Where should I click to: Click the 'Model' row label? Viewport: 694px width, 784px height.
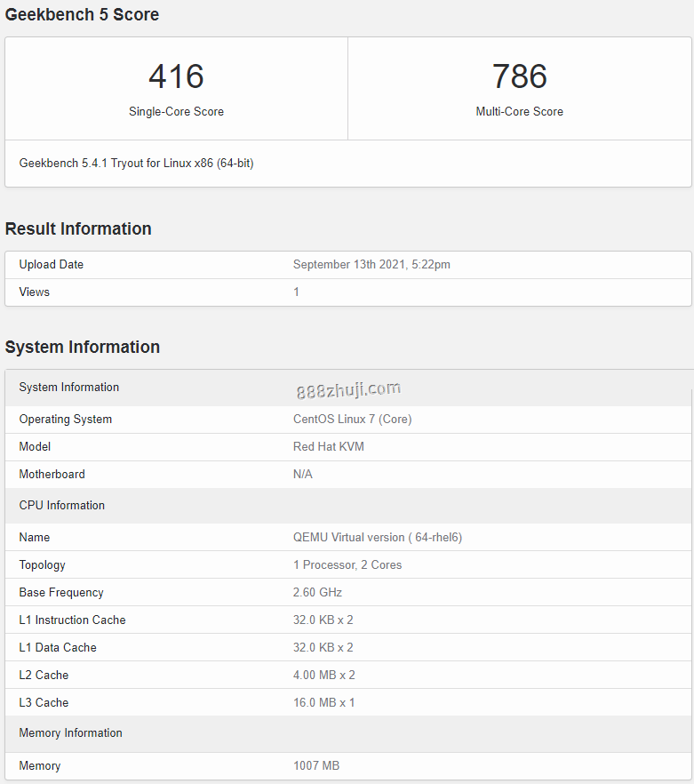click(x=35, y=447)
